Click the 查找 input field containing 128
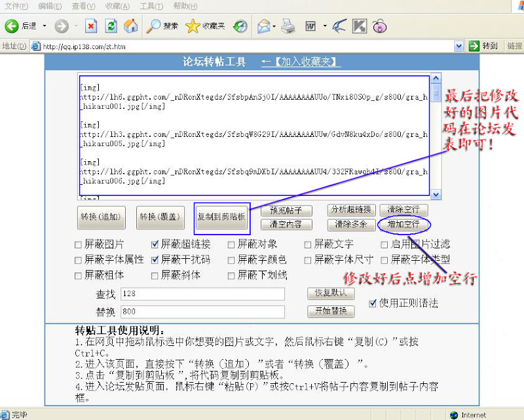The width and height of the screenshot is (524, 420). pyautogui.click(x=202, y=294)
